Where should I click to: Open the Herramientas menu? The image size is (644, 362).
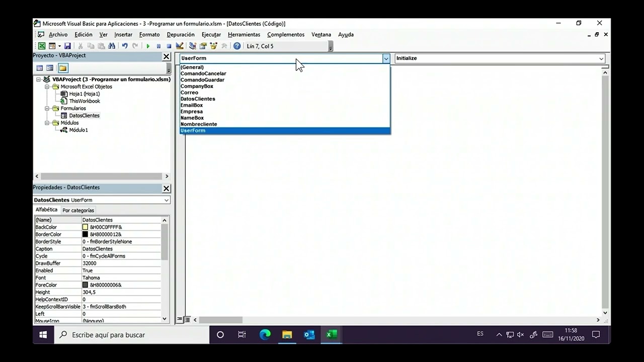(244, 35)
